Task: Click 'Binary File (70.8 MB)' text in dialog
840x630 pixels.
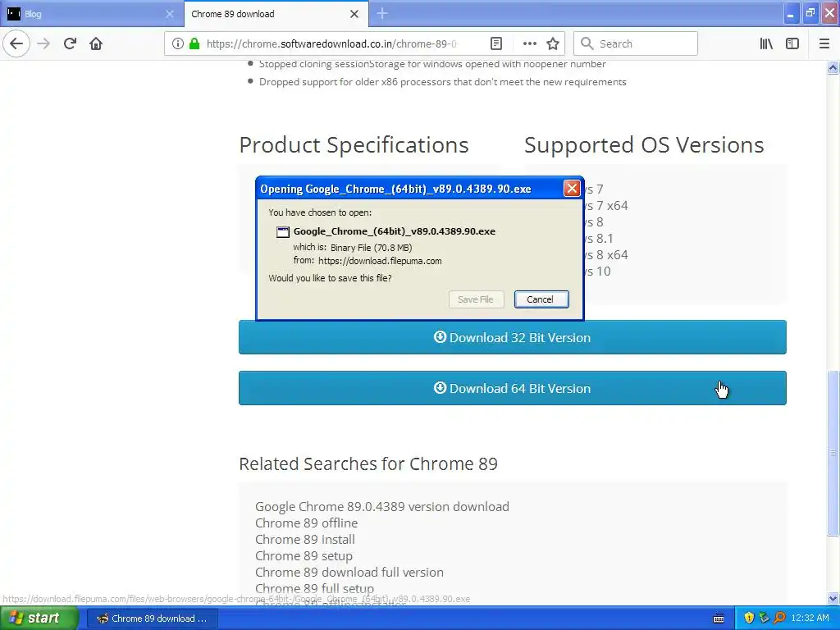Action: (x=372, y=248)
